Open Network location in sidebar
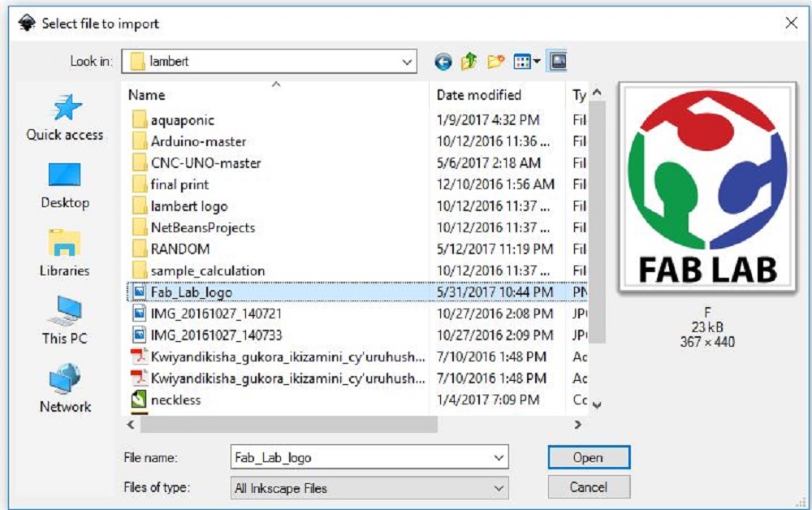The width and height of the screenshot is (812, 510). click(65, 389)
